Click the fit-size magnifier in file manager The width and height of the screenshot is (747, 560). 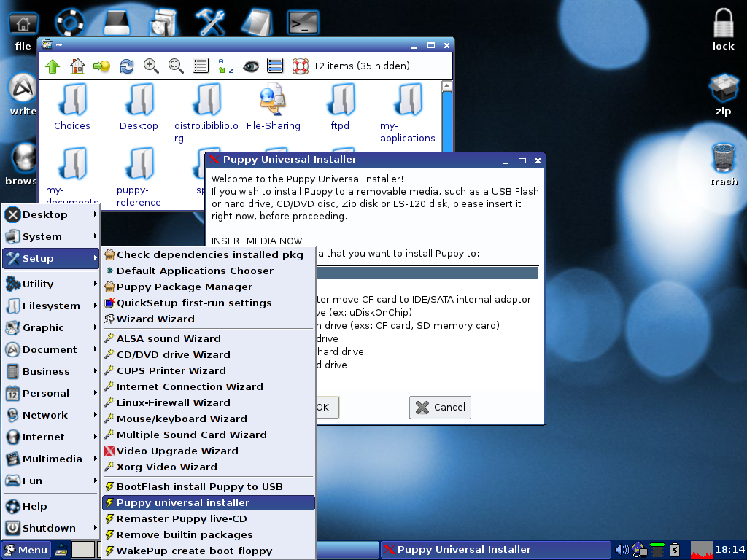pos(176,66)
